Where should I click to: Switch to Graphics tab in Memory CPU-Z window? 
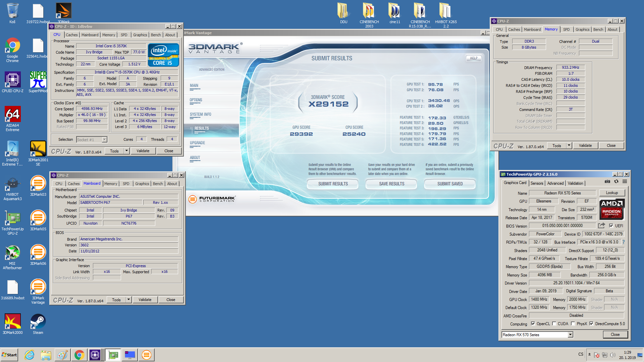pyautogui.click(x=582, y=29)
